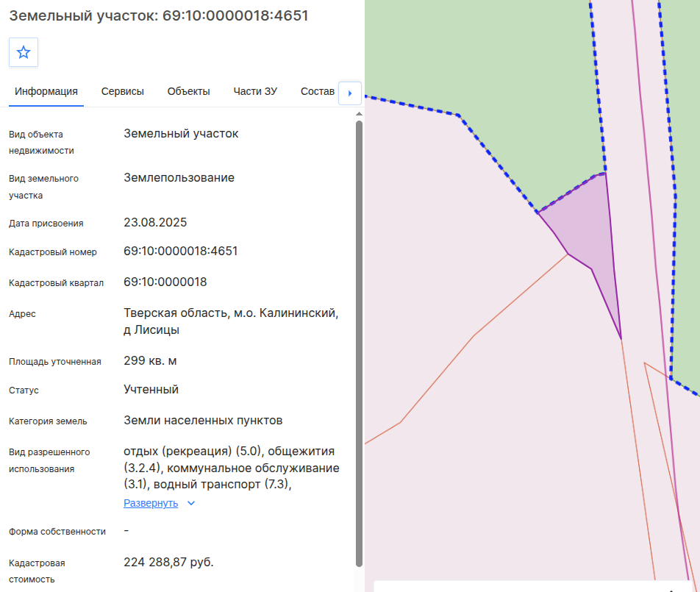Screen dimensions: 700x592
Task: Go to the Объекты tab
Action: point(188,91)
